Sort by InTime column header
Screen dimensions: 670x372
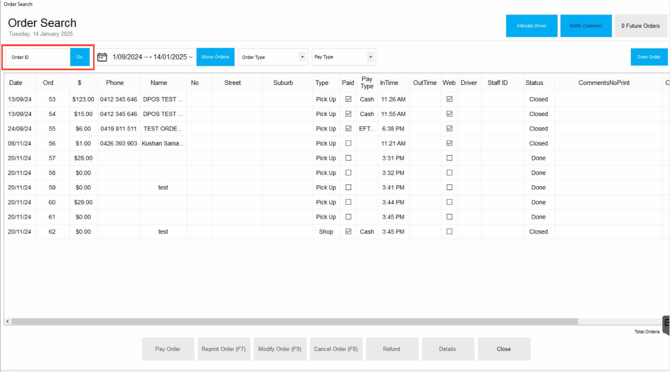(389, 83)
